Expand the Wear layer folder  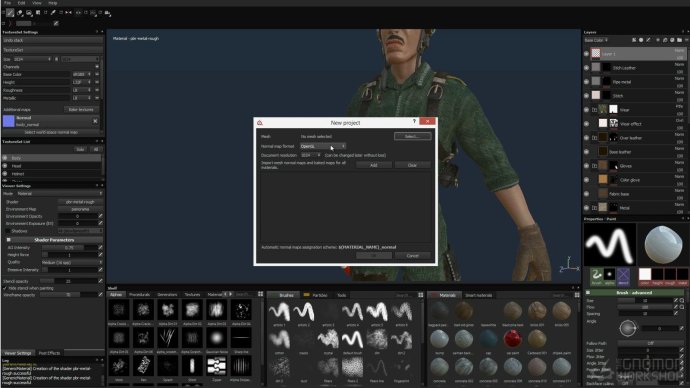[x=594, y=110]
